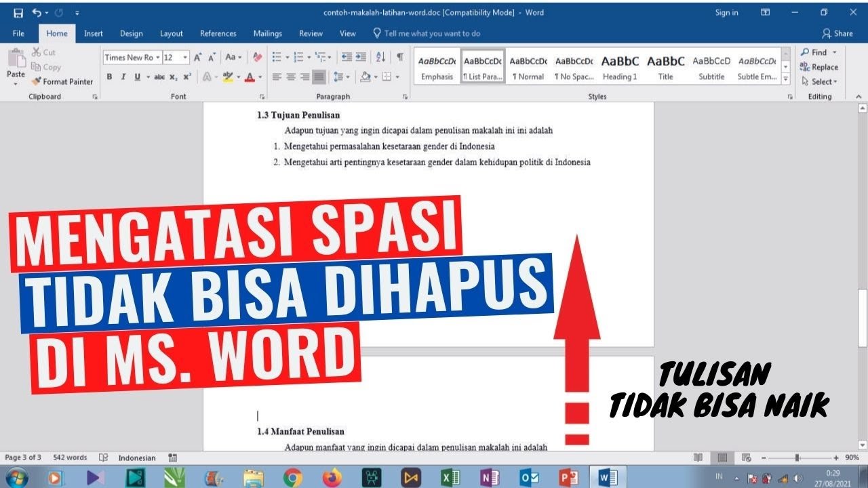Click the Copy button
Image resolution: width=868 pixels, height=488 pixels.
pos(45,67)
